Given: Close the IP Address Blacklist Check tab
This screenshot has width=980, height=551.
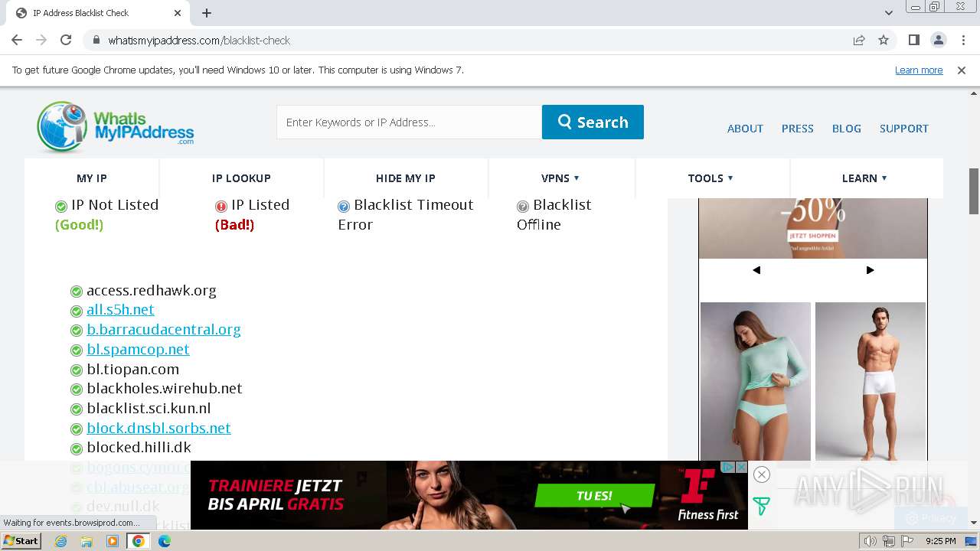Looking at the screenshot, I should (178, 13).
